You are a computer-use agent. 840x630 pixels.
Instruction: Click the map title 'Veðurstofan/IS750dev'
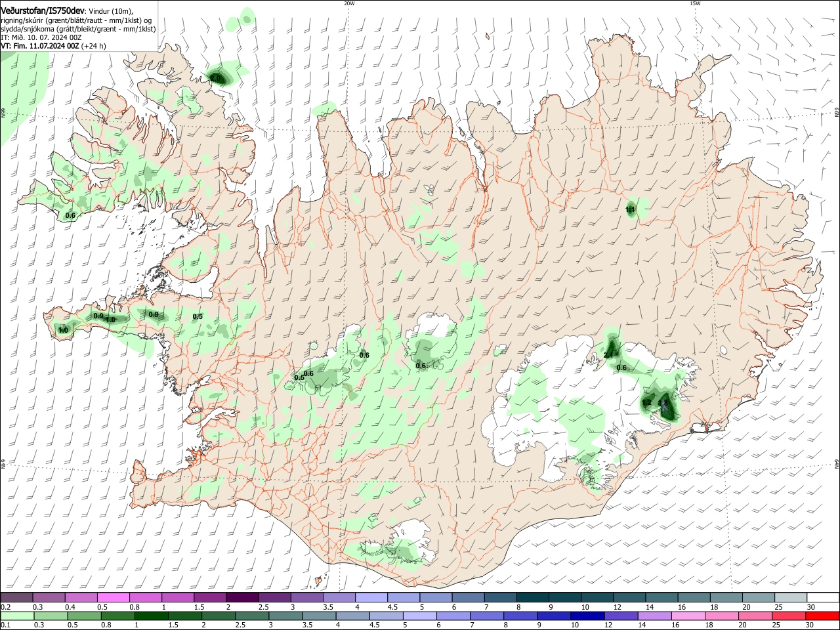click(x=43, y=11)
